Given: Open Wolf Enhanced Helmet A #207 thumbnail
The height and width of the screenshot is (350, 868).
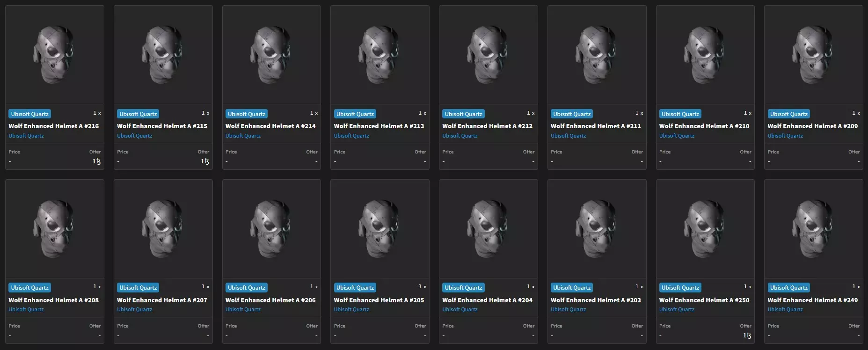Looking at the screenshot, I should click(163, 229).
